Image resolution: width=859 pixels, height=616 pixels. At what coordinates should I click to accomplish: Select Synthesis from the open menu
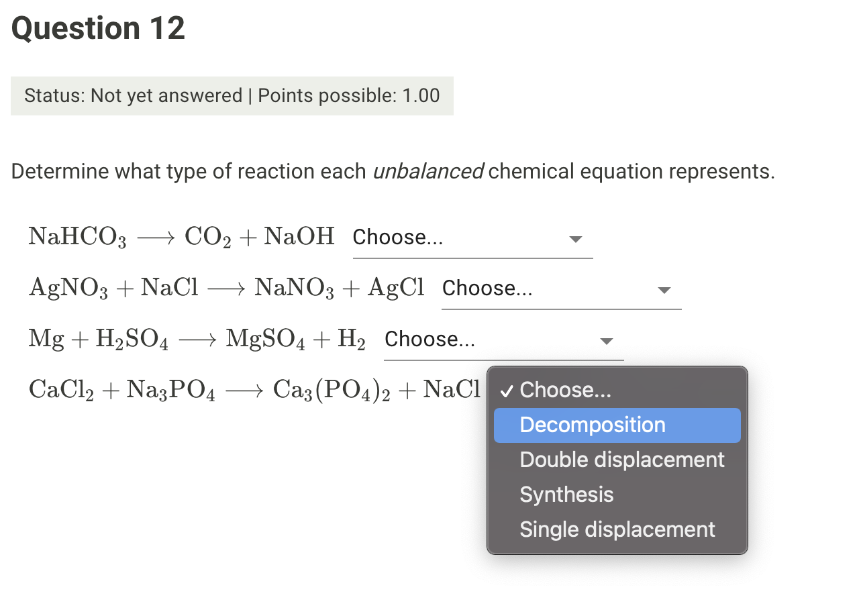point(566,495)
